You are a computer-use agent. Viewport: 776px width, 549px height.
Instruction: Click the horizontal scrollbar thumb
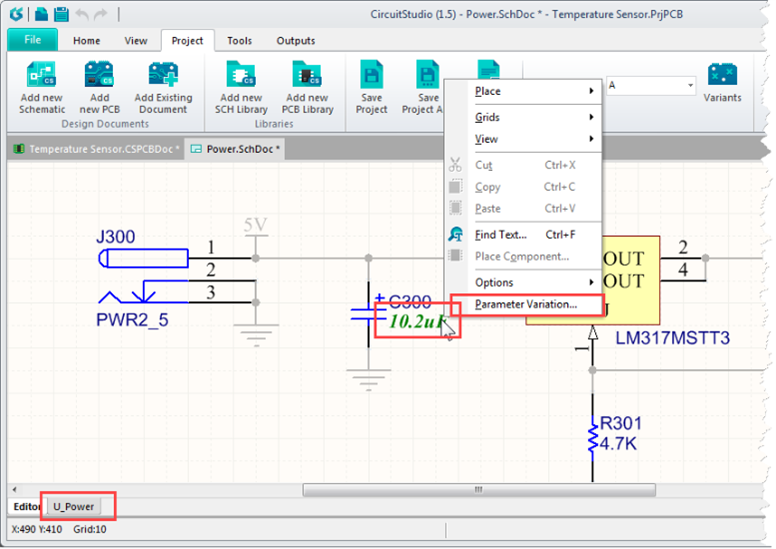pos(478,490)
